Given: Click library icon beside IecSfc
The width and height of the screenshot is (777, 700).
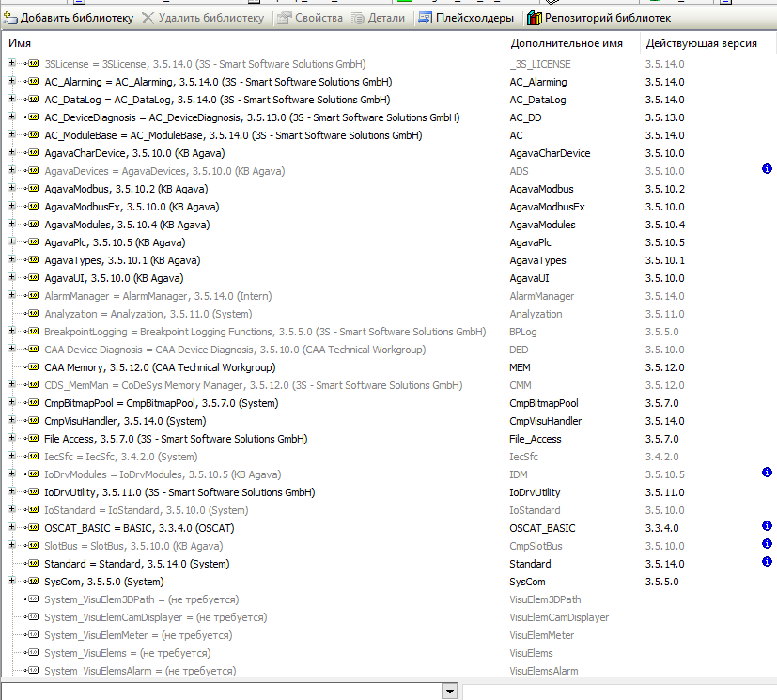Looking at the screenshot, I should (x=33, y=457).
